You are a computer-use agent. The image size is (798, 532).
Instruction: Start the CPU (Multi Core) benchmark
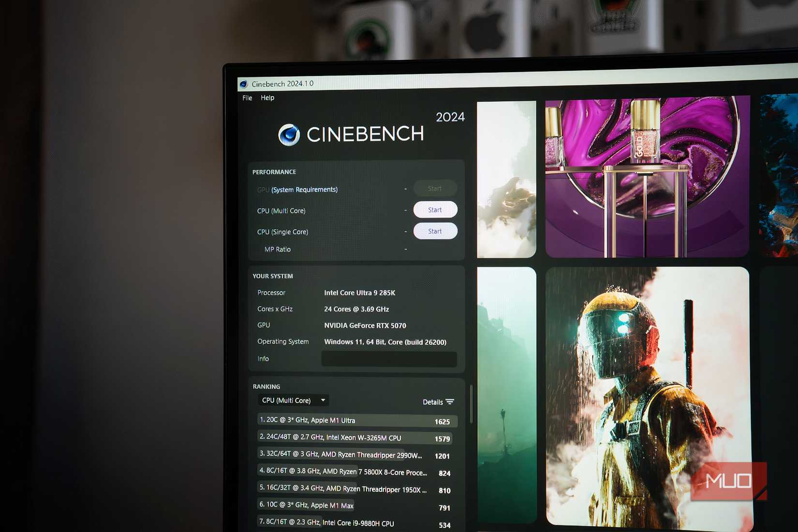(x=435, y=209)
